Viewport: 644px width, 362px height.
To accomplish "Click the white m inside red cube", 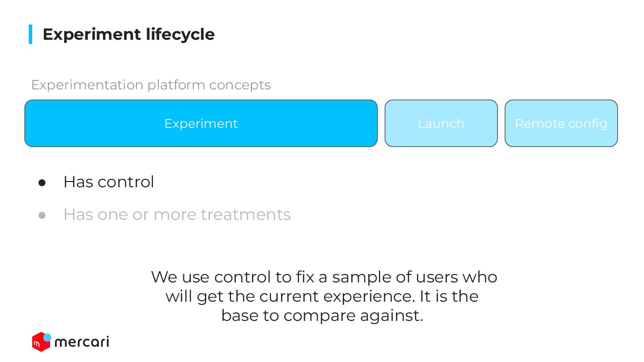I will [37, 345].
